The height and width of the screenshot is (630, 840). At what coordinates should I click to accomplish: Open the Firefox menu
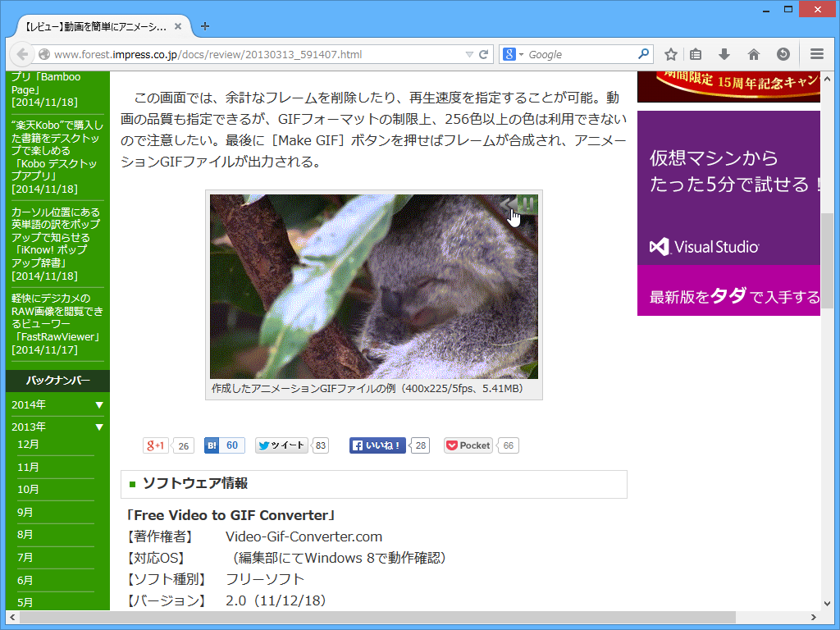tap(816, 53)
